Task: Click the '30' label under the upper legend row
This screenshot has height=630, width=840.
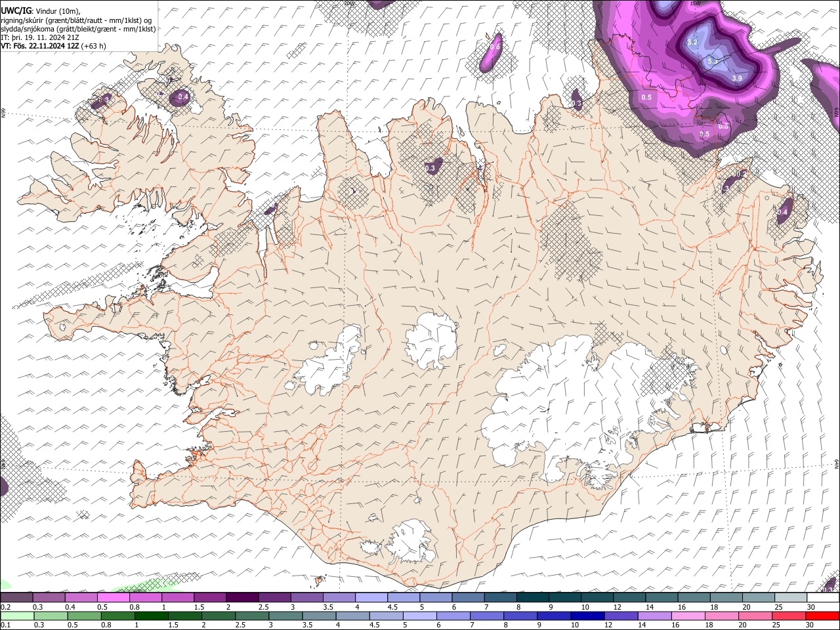Action: (810, 607)
